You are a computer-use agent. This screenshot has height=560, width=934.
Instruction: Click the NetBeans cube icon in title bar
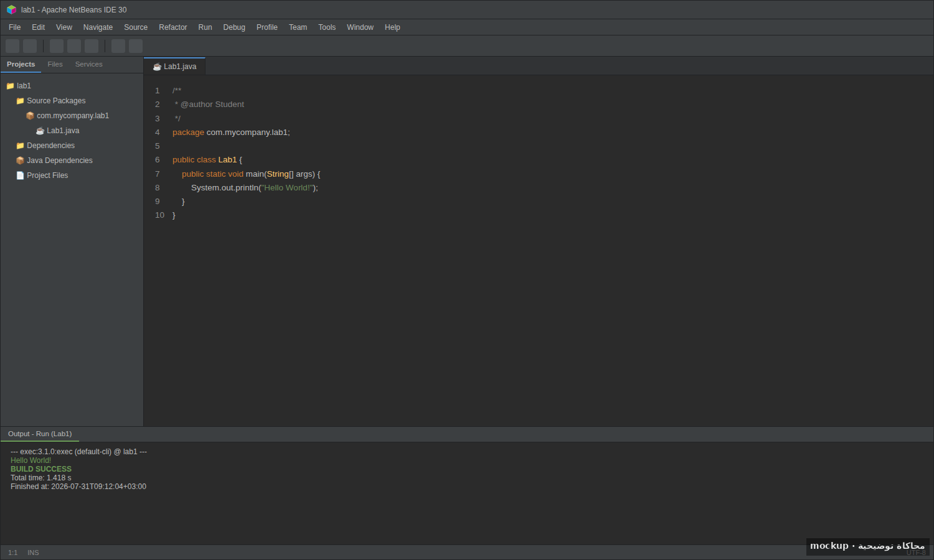coord(11,10)
